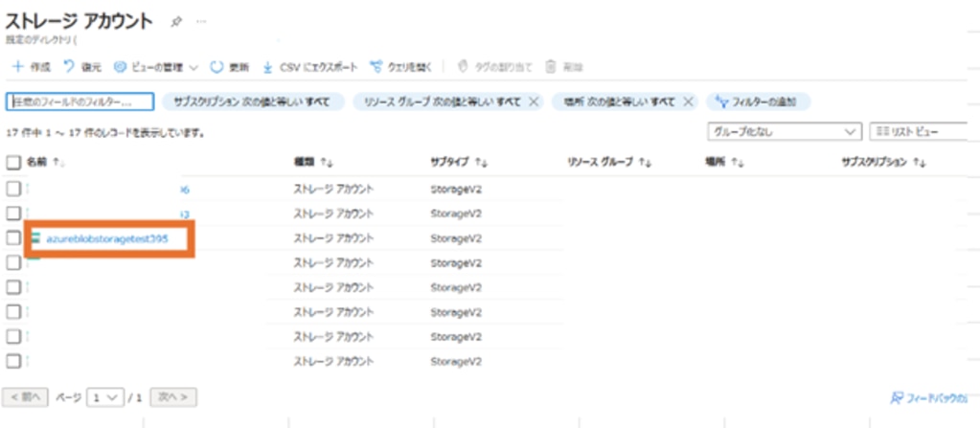This screenshot has width=980, height=428.
Task: Open the フィードバック link
Action: (929, 398)
